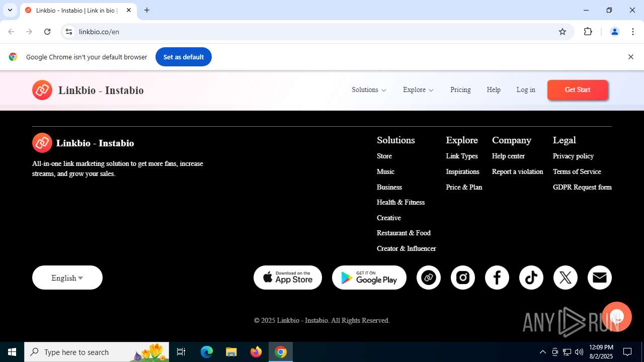Image resolution: width=644 pixels, height=362 pixels.
Task: Click the Linkbio logo in the footer
Action: [x=83, y=143]
